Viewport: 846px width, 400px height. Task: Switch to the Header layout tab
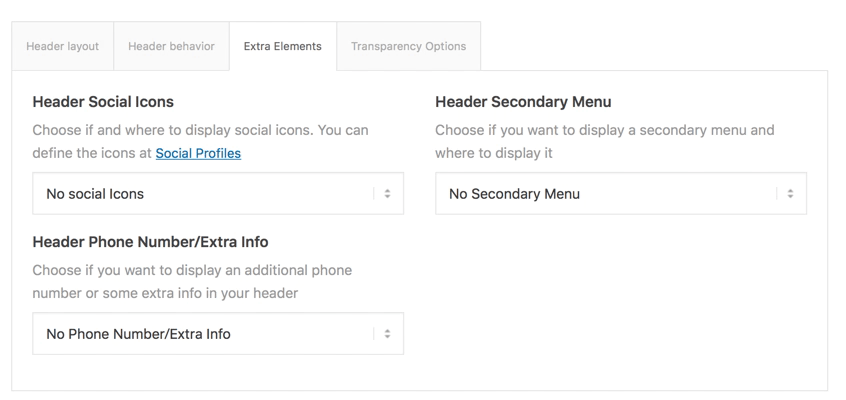(x=62, y=46)
